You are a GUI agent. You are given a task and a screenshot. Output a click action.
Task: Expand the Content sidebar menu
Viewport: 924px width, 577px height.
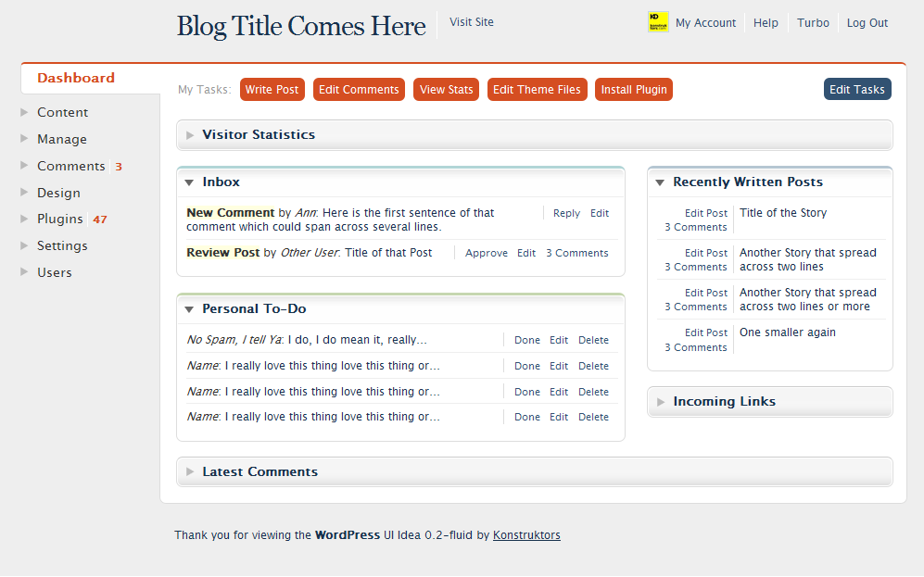click(25, 113)
